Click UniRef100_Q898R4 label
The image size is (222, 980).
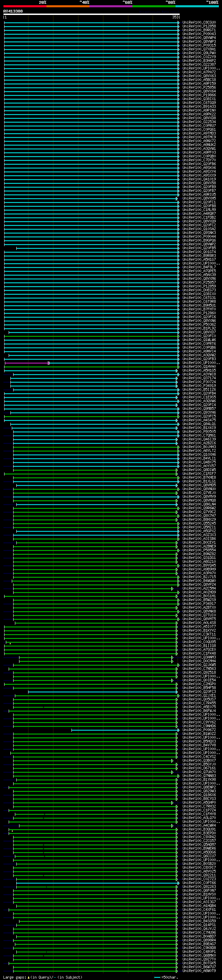pyautogui.click(x=199, y=940)
